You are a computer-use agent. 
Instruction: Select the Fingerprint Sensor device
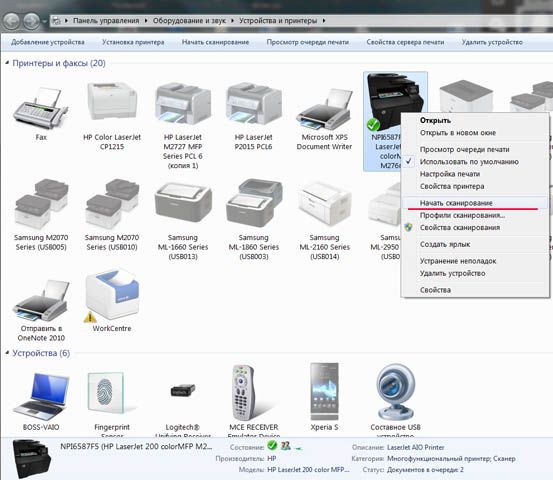[x=106, y=393]
